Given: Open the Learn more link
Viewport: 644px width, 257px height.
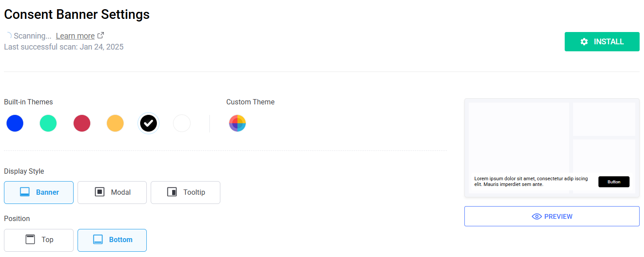Looking at the screenshot, I should (x=75, y=36).
